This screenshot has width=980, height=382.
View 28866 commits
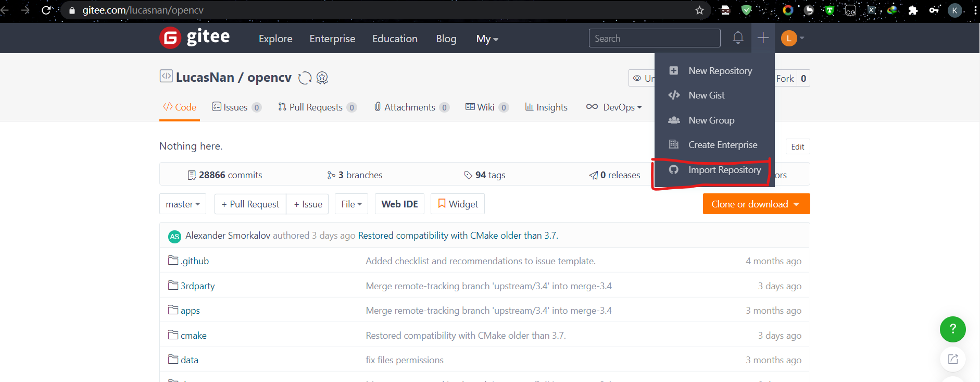coord(225,175)
